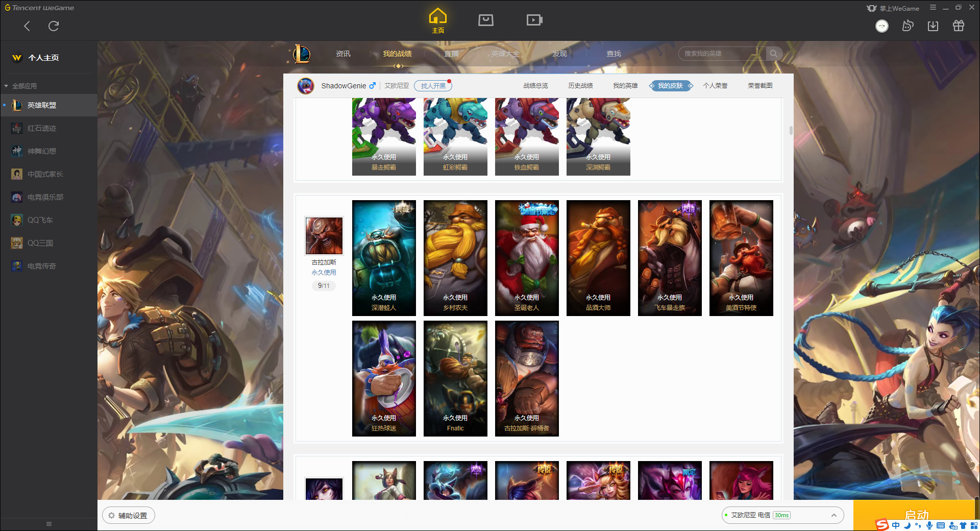Viewport: 980px width, 531px height.
Task: Open 辅助设置 helper settings
Action: pos(128,516)
